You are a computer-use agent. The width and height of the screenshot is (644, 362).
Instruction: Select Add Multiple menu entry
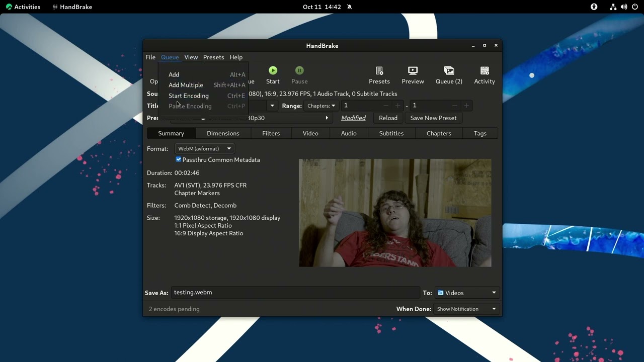point(207,85)
